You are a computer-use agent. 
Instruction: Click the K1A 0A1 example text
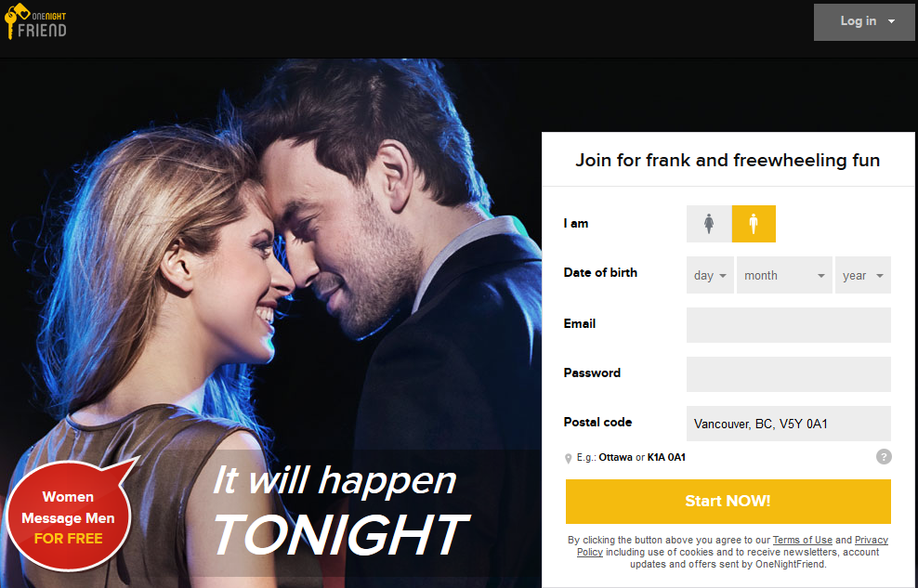click(x=666, y=458)
